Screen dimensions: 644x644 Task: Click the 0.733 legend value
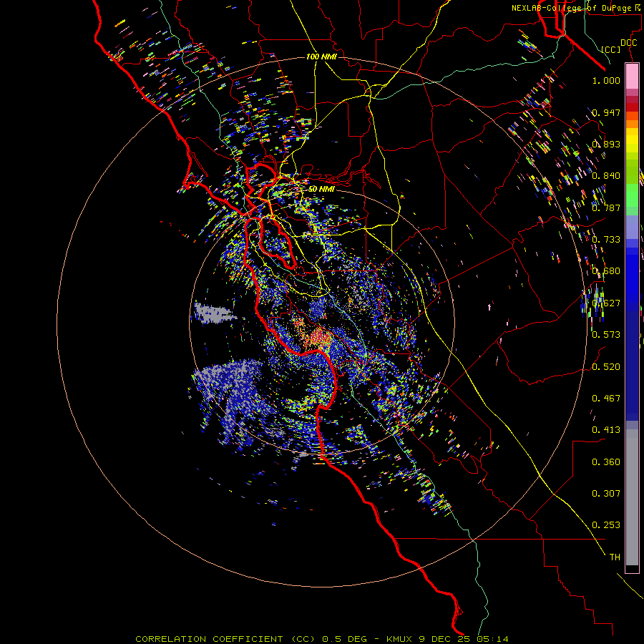[606, 240]
